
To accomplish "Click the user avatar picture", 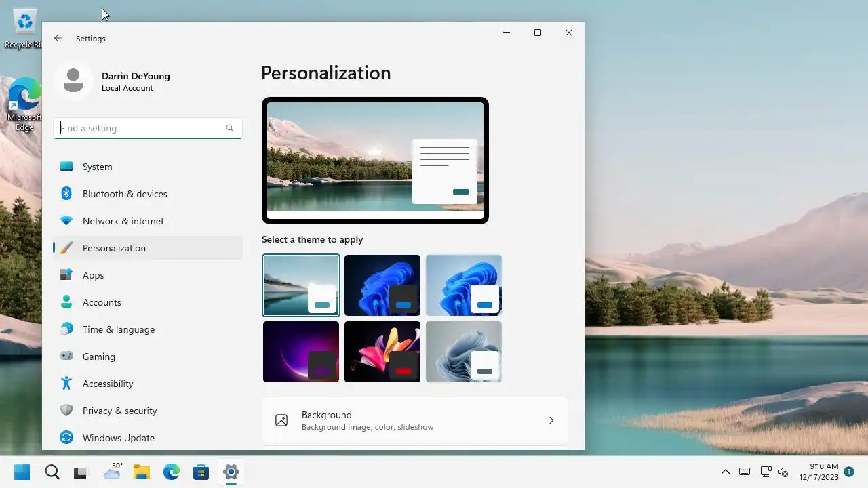I will pyautogui.click(x=73, y=81).
